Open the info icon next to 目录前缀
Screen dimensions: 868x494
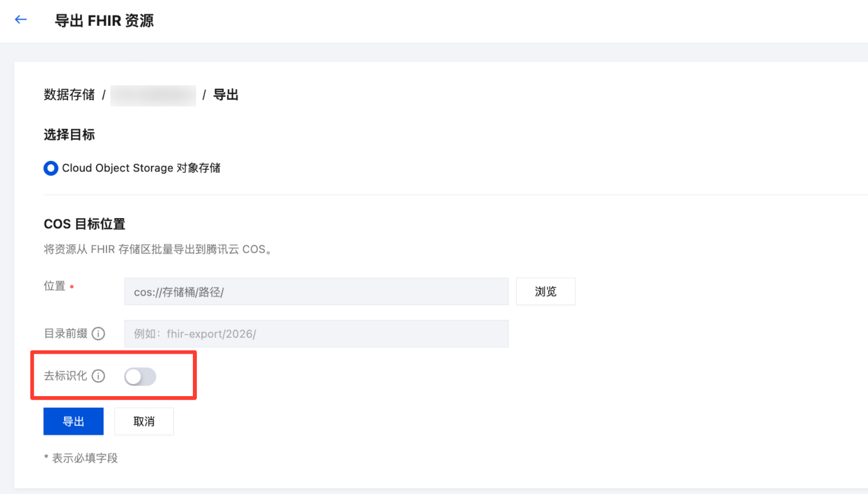(x=98, y=334)
